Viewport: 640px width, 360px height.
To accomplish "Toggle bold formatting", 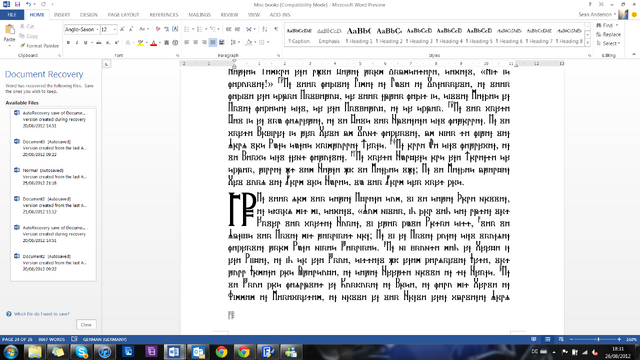I will click(68, 42).
